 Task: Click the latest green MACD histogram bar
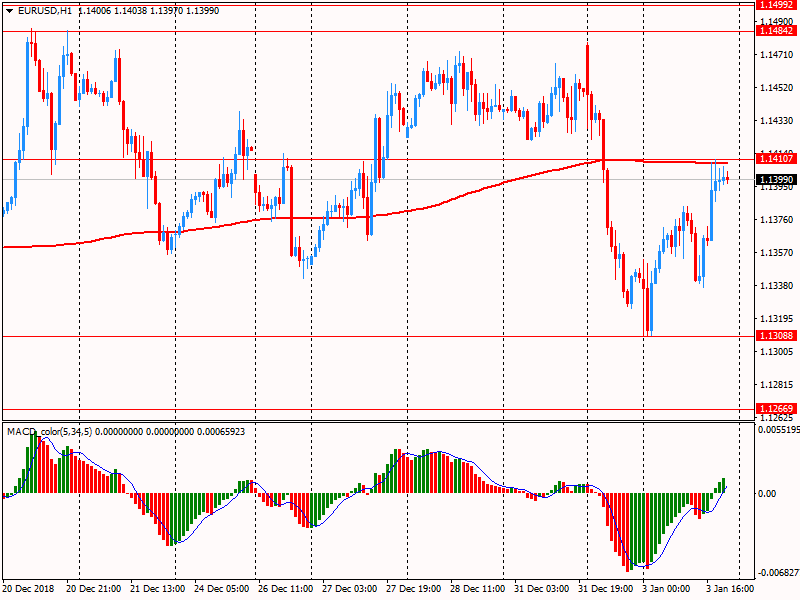tap(723, 486)
